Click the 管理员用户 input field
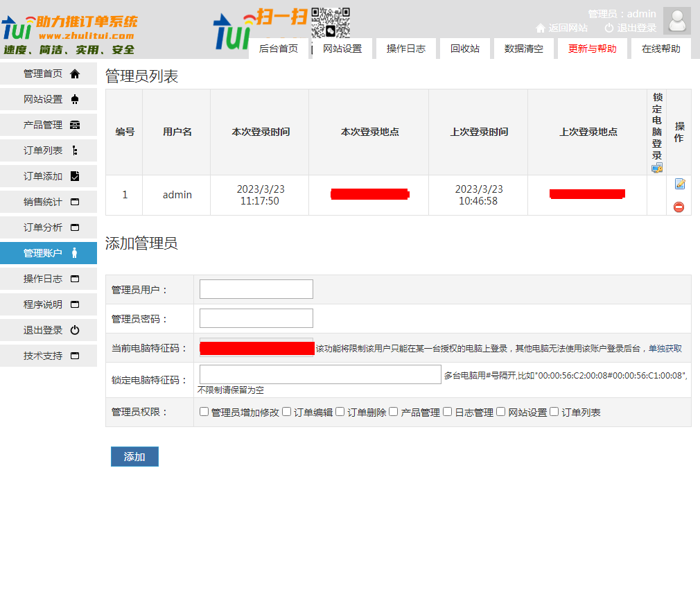700x615 pixels. pos(256,289)
